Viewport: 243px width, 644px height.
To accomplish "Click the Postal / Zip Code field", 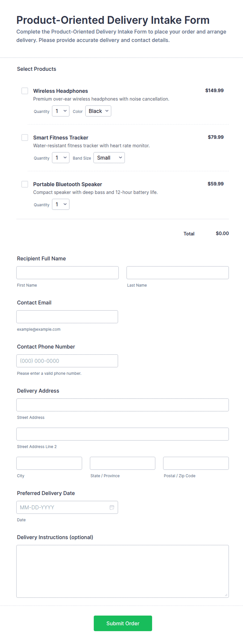I will (196, 463).
